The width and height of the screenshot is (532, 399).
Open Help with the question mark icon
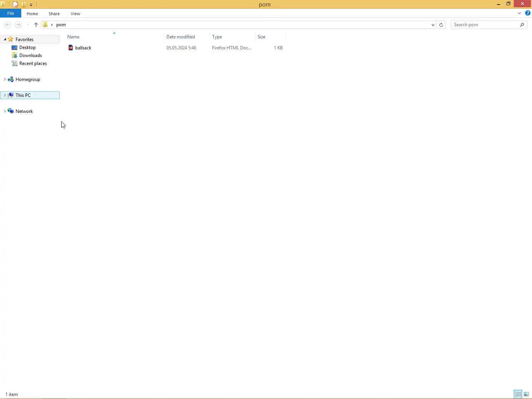tap(528, 13)
